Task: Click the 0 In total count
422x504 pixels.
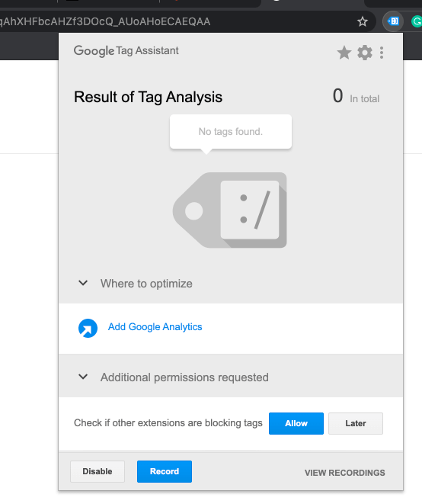Action: click(x=356, y=96)
